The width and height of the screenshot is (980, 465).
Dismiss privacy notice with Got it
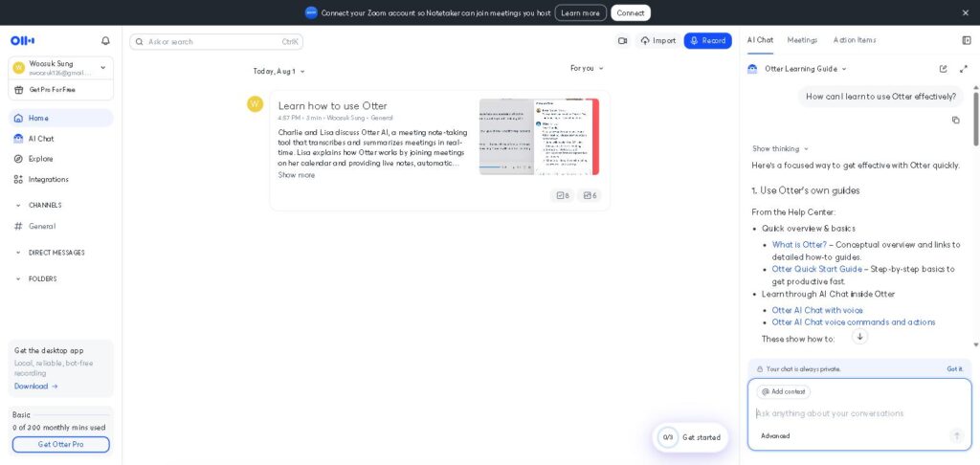954,369
